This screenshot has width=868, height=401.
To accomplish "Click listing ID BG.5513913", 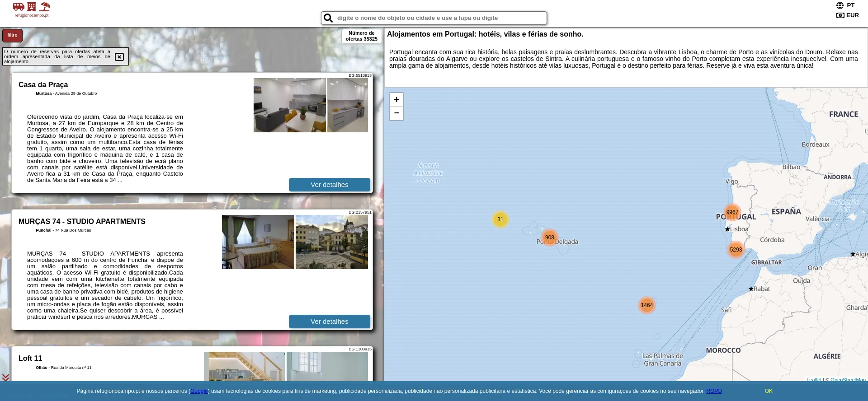I will [x=360, y=76].
